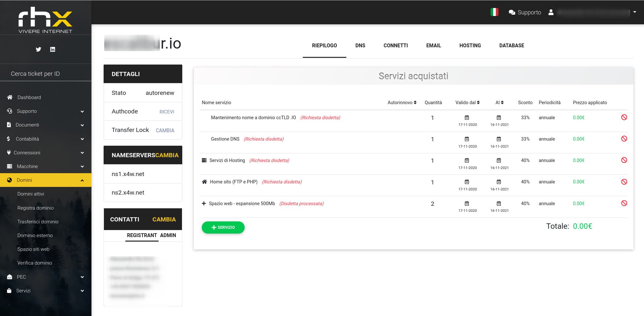Open Dominio esterno submenu item
The height and width of the screenshot is (316, 644).
(35, 235)
